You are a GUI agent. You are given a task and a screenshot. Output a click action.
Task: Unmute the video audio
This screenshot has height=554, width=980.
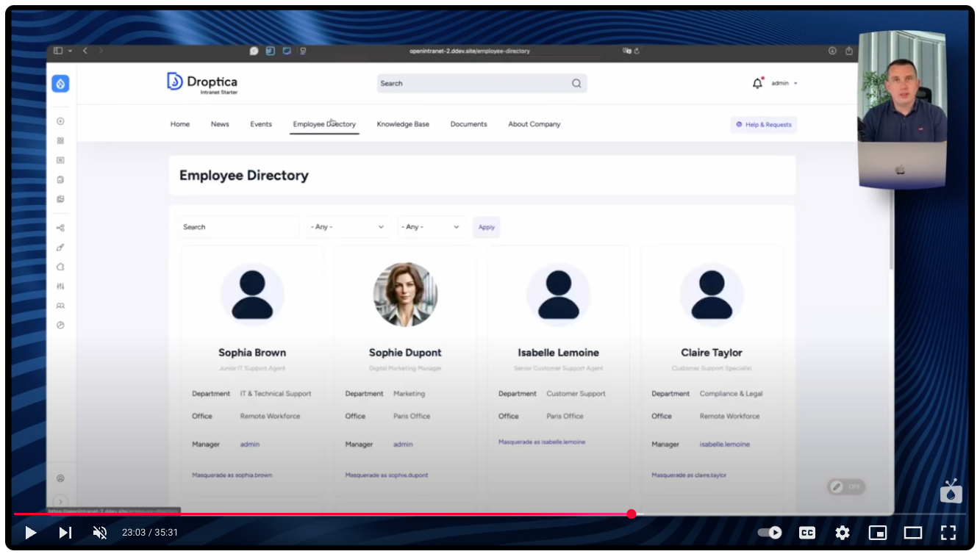click(100, 533)
